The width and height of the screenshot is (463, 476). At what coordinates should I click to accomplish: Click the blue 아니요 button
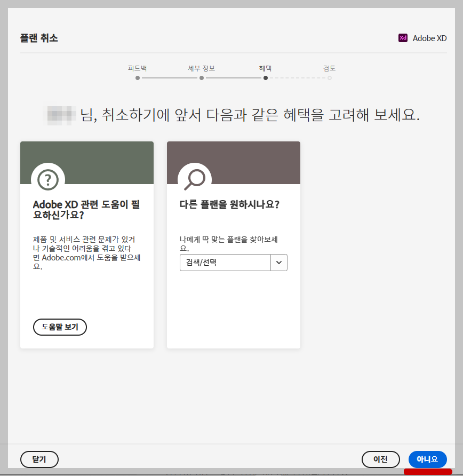point(427,459)
